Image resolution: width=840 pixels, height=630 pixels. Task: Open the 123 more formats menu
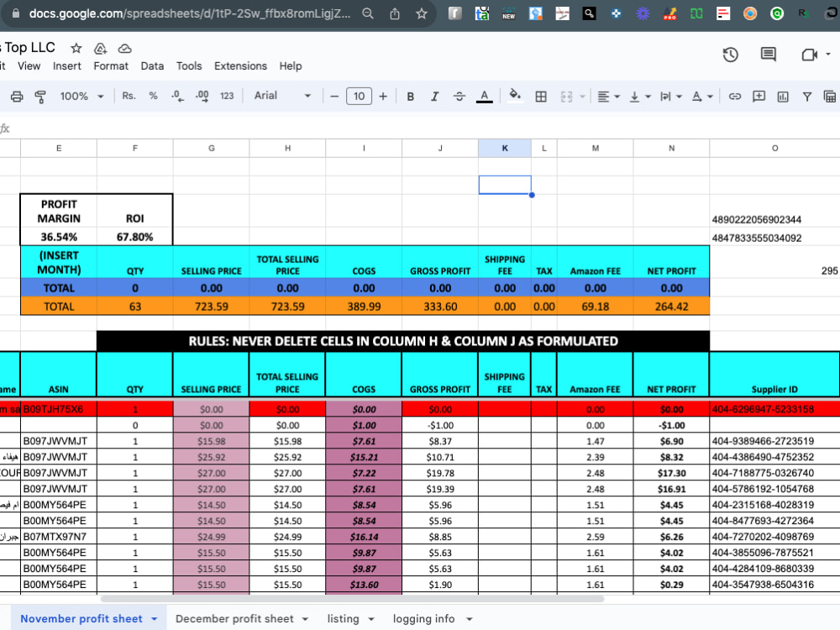click(227, 96)
